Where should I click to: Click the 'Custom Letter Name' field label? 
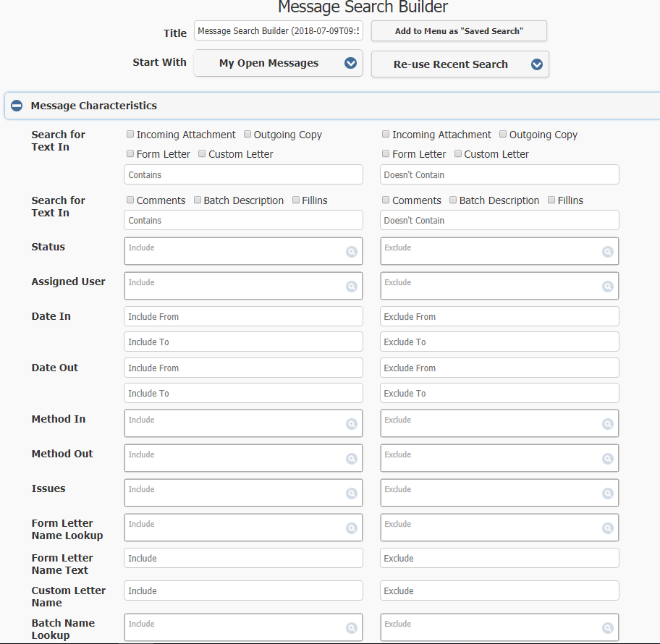click(x=69, y=596)
